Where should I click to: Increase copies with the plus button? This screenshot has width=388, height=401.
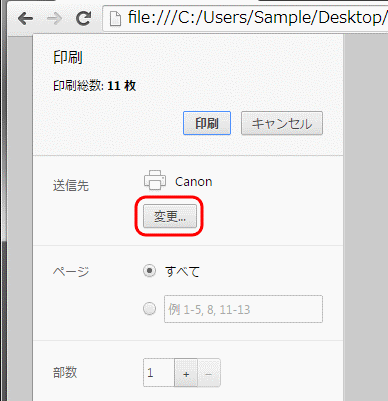pyautogui.click(x=186, y=373)
